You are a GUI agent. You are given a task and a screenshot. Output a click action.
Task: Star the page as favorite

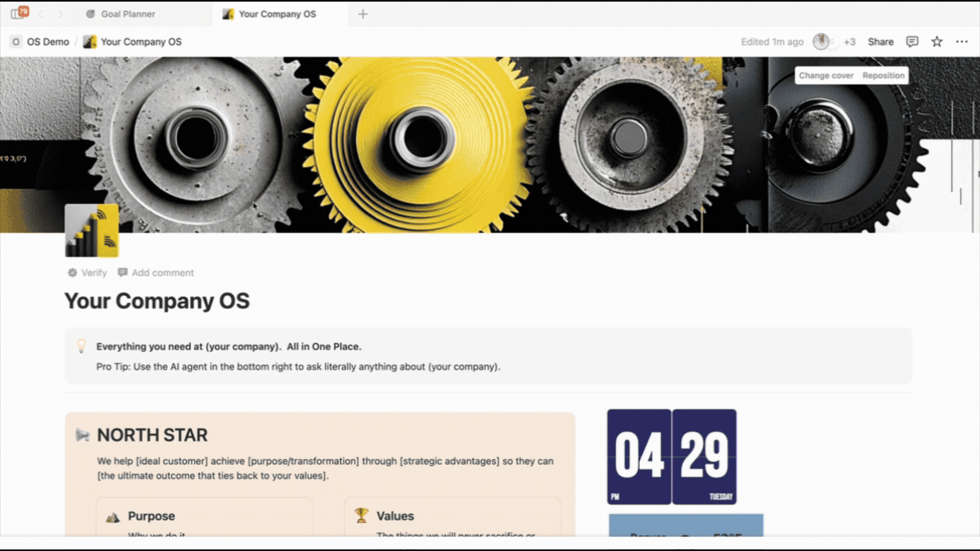click(x=937, y=42)
